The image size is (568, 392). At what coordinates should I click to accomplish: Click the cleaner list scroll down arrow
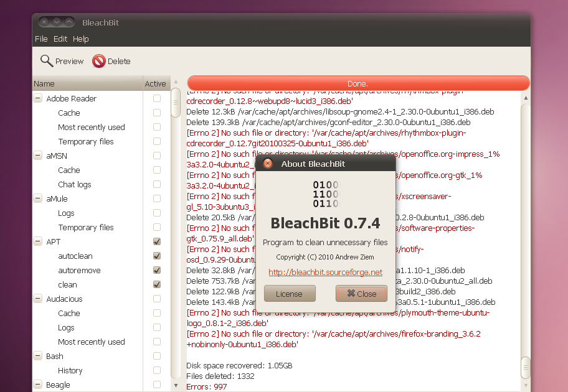tap(176, 386)
